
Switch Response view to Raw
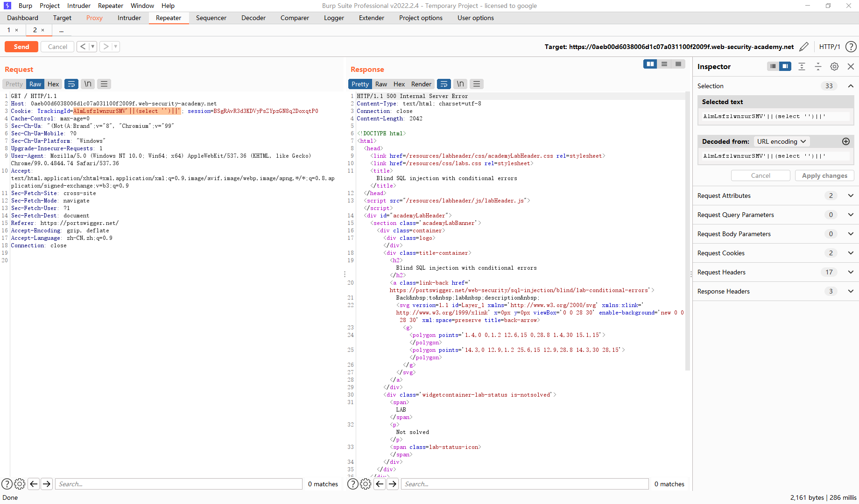tap(381, 84)
